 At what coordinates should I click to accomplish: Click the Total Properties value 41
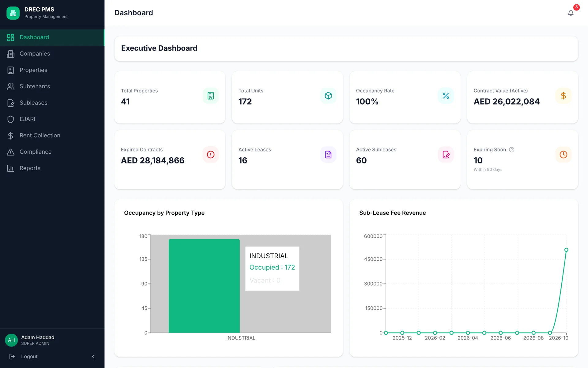(125, 102)
